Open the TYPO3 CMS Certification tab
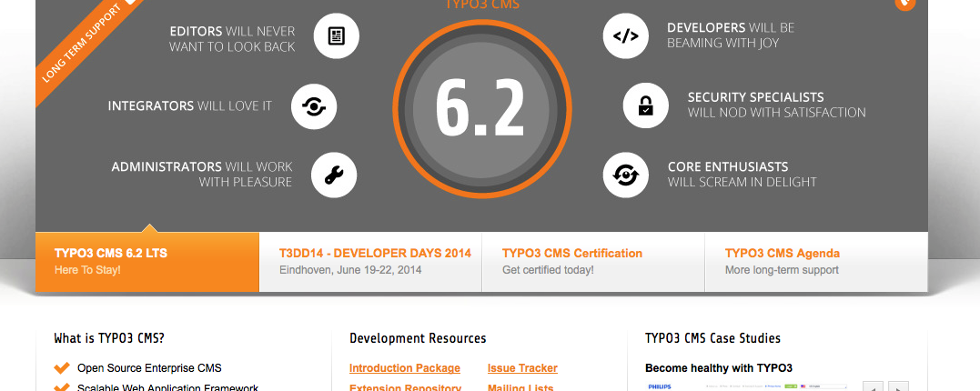The height and width of the screenshot is (391, 980). 593,262
